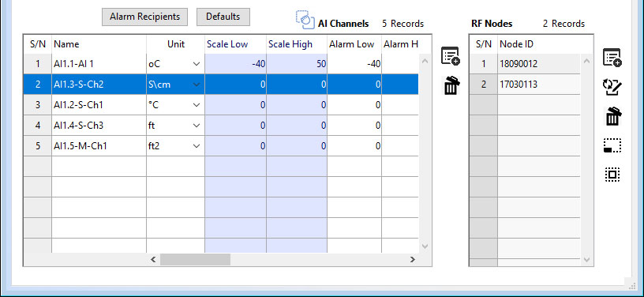
Task: Click the horizontal scrollbar thumb in AI Channels
Action: point(195,259)
